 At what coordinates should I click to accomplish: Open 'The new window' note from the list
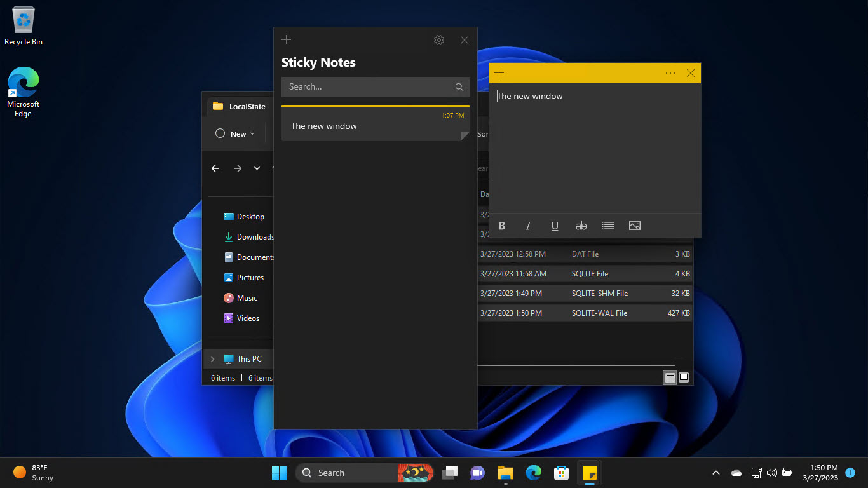coord(375,126)
